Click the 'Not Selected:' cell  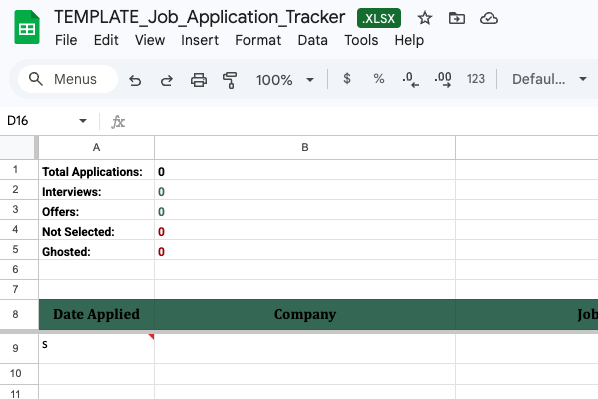[96, 230]
